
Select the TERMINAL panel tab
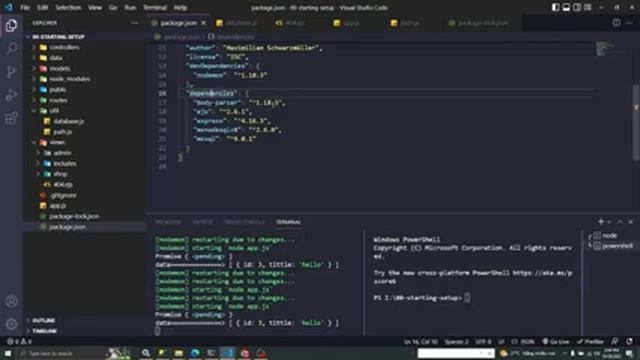click(289, 222)
